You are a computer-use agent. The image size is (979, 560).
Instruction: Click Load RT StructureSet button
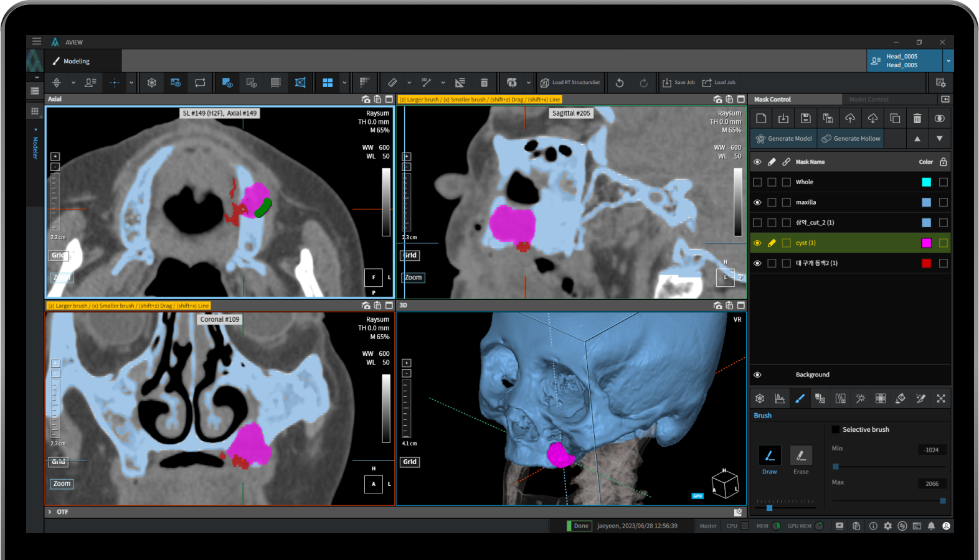coord(570,82)
